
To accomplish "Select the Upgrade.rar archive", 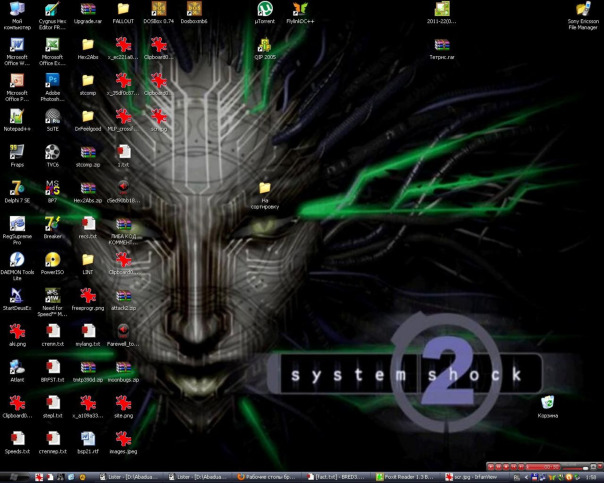I will [x=88, y=13].
